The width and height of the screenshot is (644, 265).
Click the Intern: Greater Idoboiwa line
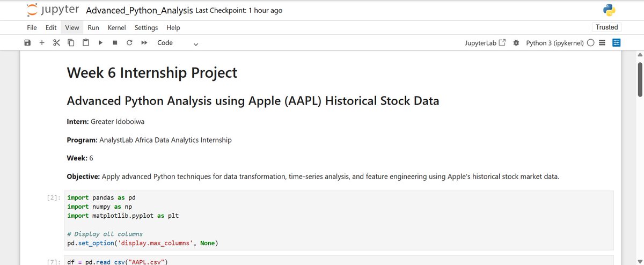105,122
